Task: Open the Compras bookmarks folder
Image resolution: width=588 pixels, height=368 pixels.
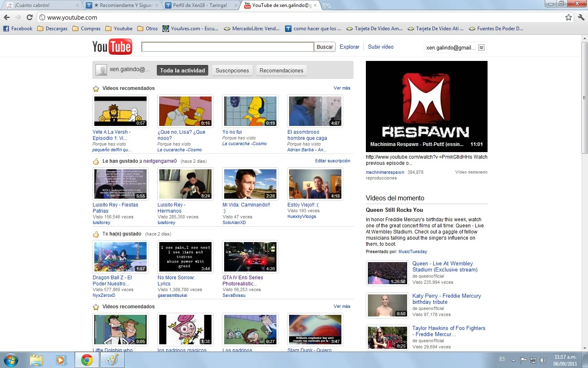Action: click(87, 29)
